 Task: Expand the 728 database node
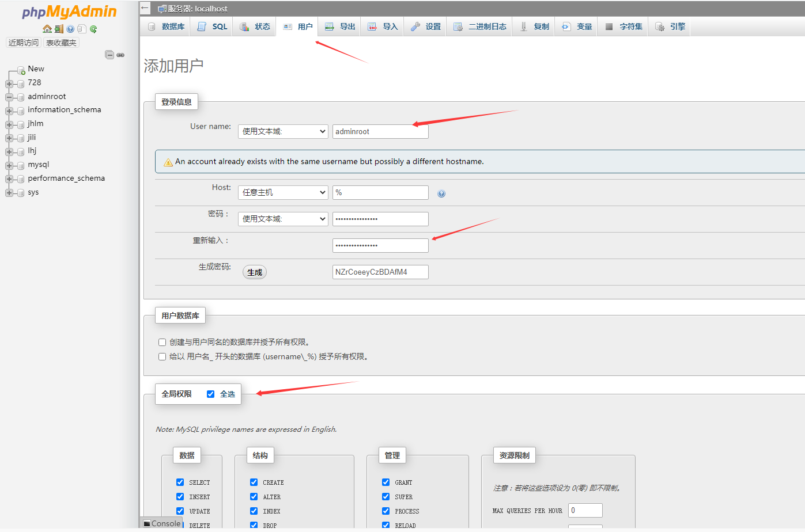pos(9,83)
